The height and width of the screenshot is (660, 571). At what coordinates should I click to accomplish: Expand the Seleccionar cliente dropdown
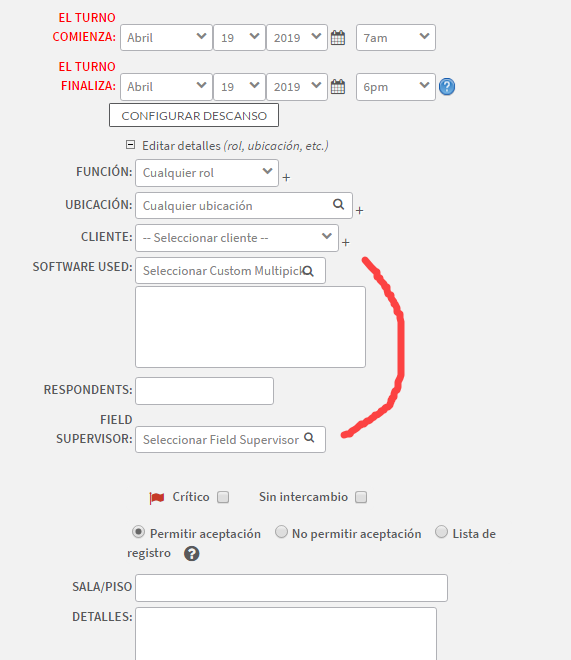237,238
